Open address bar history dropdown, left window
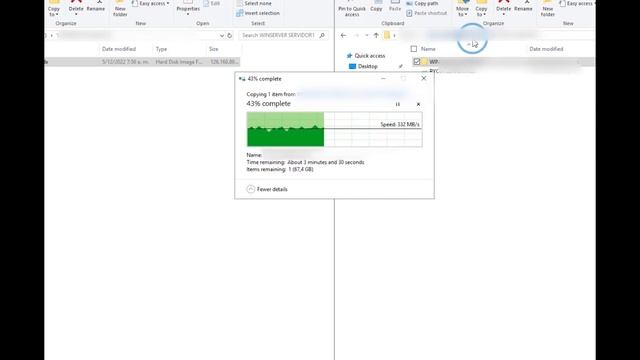This screenshot has width=640, height=360. click(222, 36)
